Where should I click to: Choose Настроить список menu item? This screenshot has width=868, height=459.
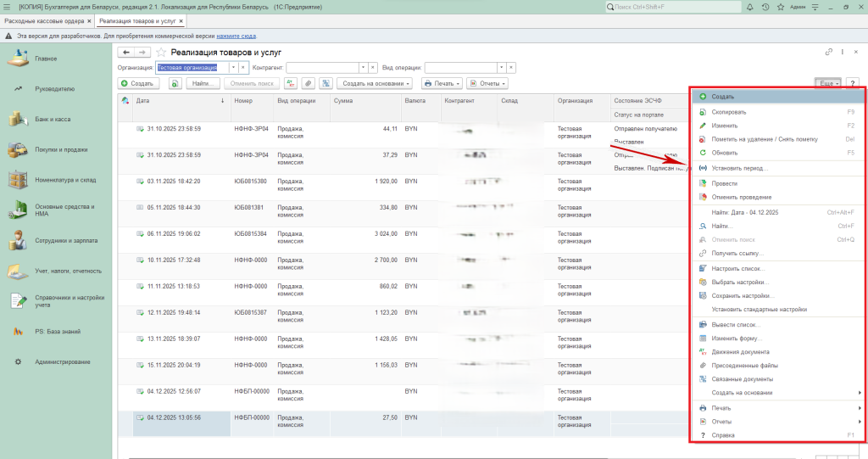click(x=737, y=268)
